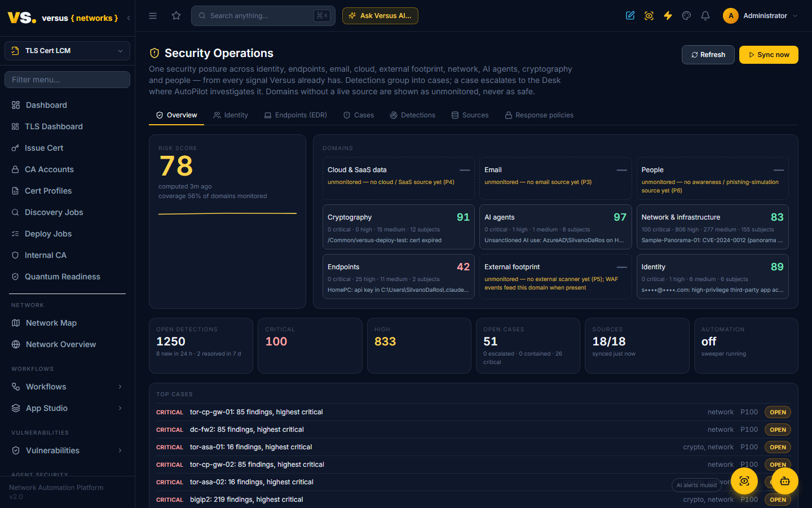Image resolution: width=812 pixels, height=508 pixels.
Task: Click the yellow robot assistant floating button
Action: coord(785,481)
